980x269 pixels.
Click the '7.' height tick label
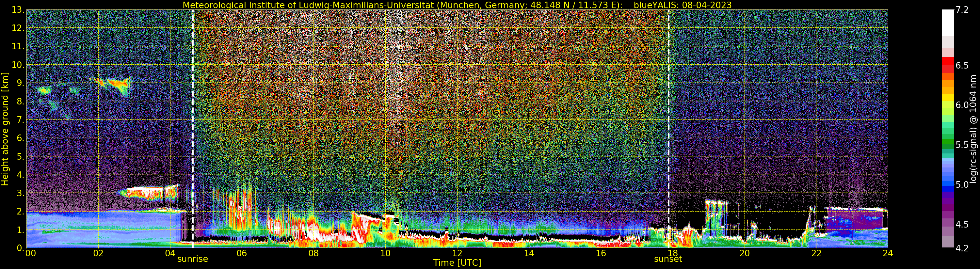[21, 120]
